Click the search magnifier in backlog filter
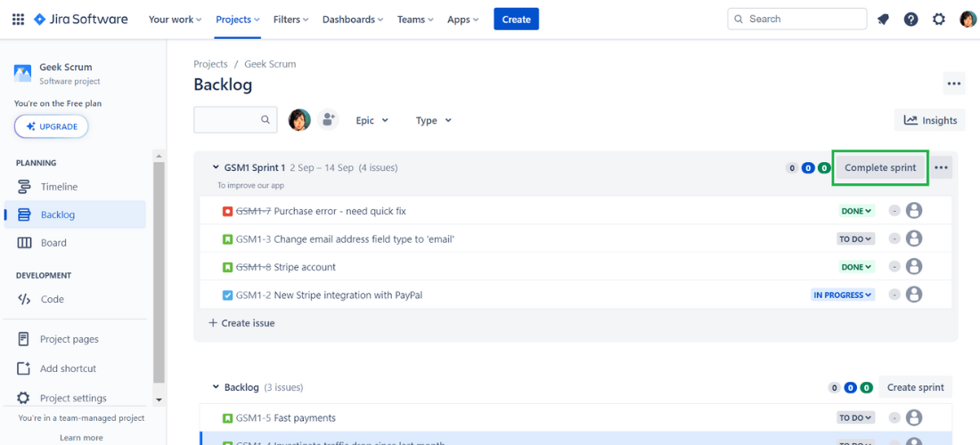 [x=265, y=120]
